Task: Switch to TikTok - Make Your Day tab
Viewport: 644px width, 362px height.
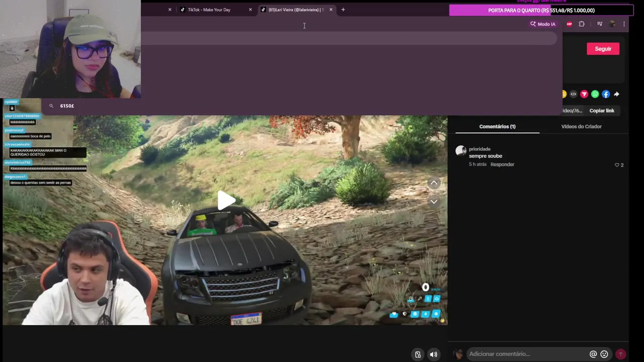Action: click(216, 10)
